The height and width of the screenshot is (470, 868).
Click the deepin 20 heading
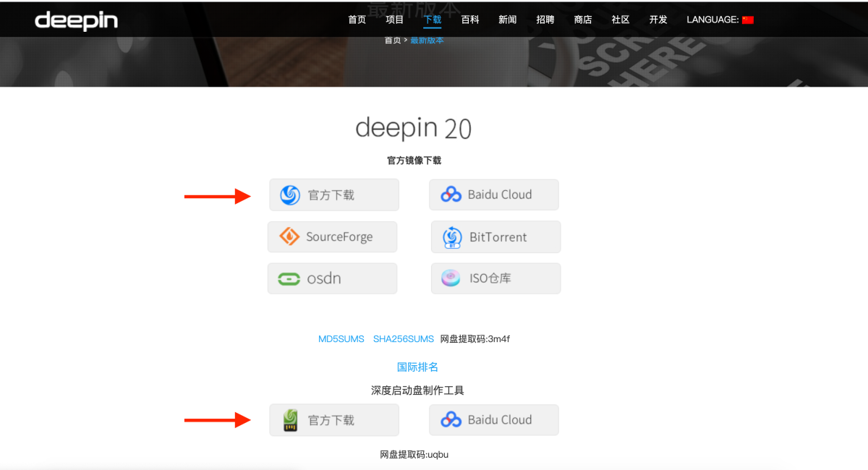pos(414,129)
